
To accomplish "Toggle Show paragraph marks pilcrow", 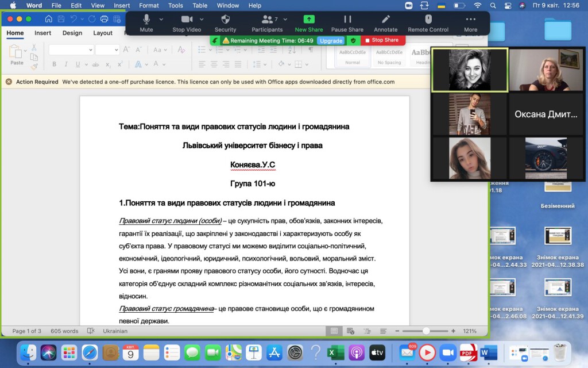I will pyautogui.click(x=311, y=49).
